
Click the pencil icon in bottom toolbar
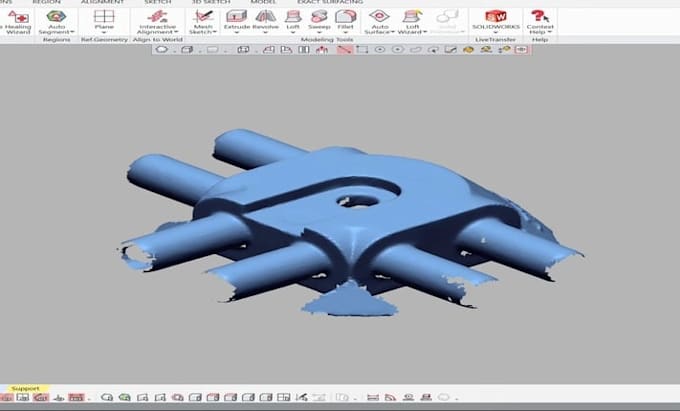coord(301,397)
